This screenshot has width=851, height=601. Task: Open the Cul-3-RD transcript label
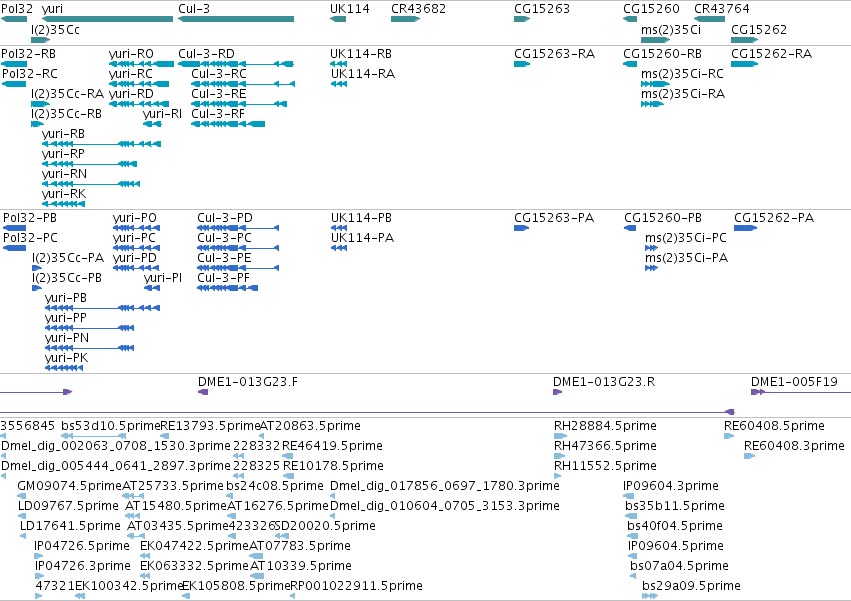click(206, 54)
